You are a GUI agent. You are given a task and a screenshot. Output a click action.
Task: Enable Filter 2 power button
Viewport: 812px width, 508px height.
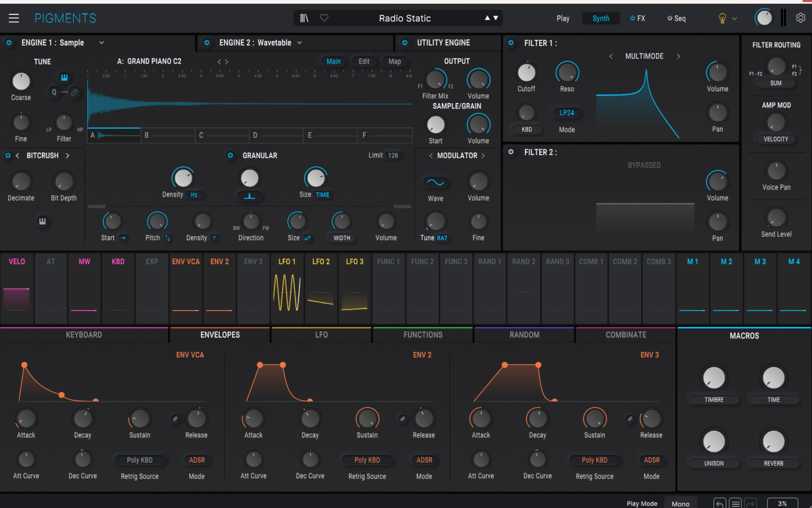[511, 152]
